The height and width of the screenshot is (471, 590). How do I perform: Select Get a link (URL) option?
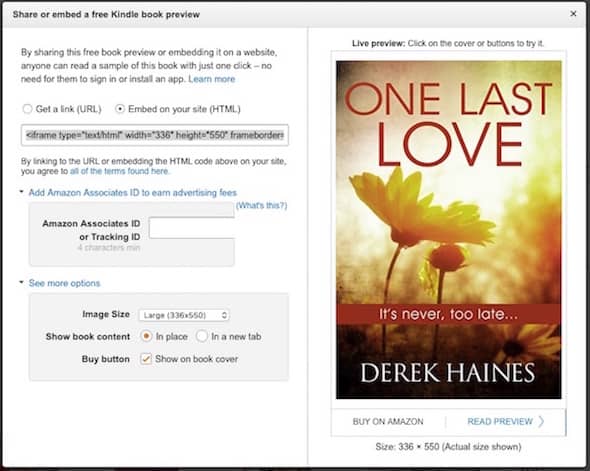click(27, 109)
